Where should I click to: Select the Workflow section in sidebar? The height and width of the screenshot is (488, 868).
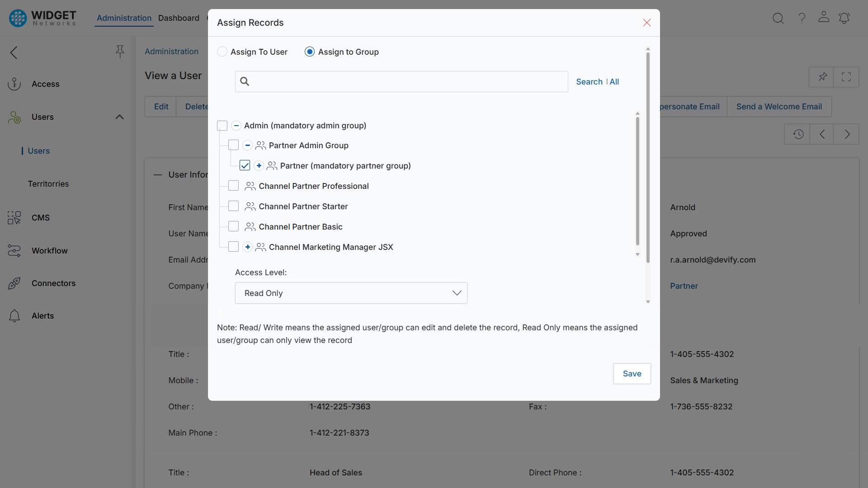click(51, 251)
